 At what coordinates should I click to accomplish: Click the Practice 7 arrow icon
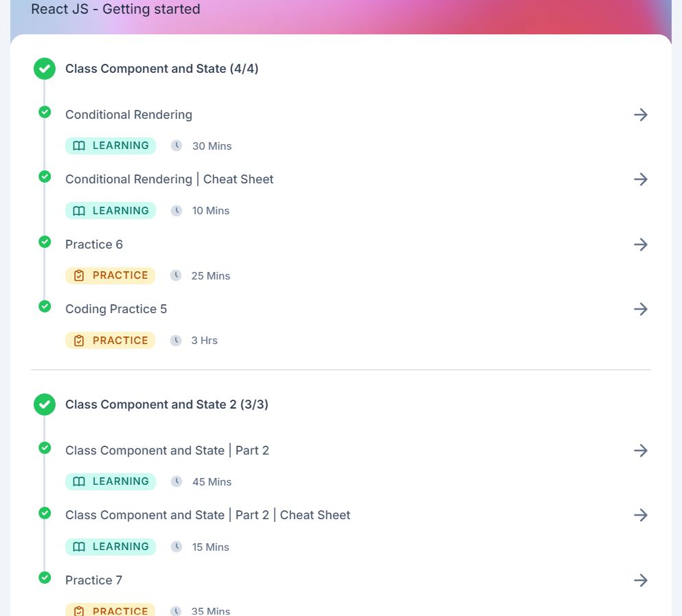[641, 580]
